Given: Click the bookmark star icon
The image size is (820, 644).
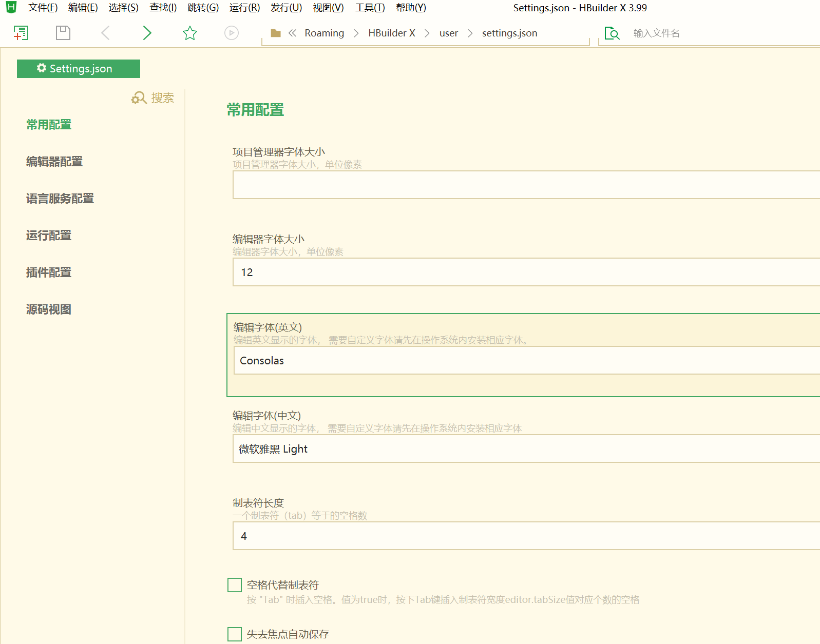Looking at the screenshot, I should point(190,33).
